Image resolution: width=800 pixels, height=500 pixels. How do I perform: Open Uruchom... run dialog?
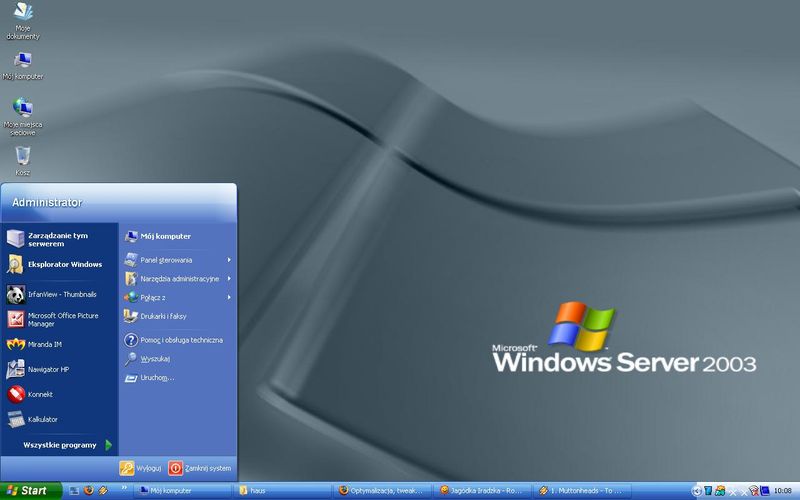tap(178, 378)
